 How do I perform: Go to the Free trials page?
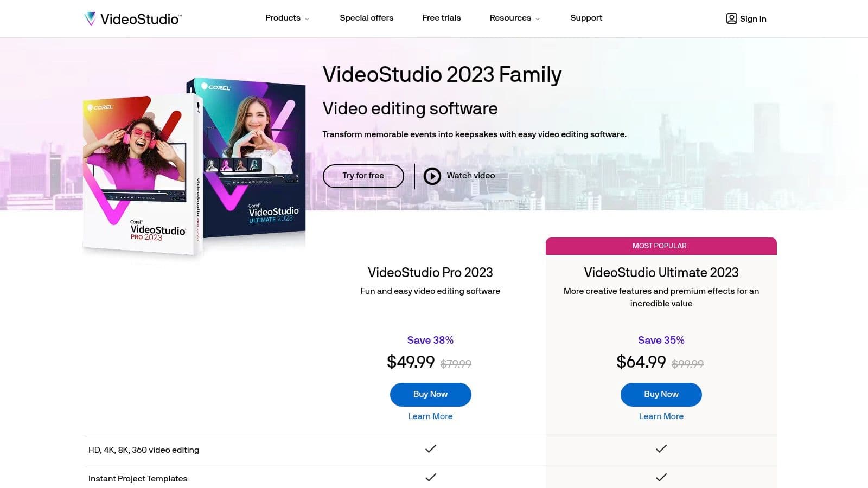(x=441, y=18)
